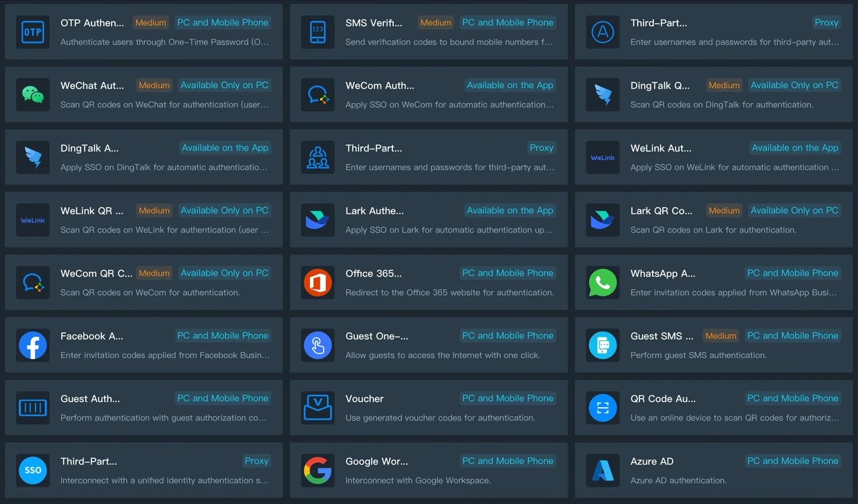Click the WeLink Auth card icon
This screenshot has height=504, width=858.
click(x=603, y=157)
